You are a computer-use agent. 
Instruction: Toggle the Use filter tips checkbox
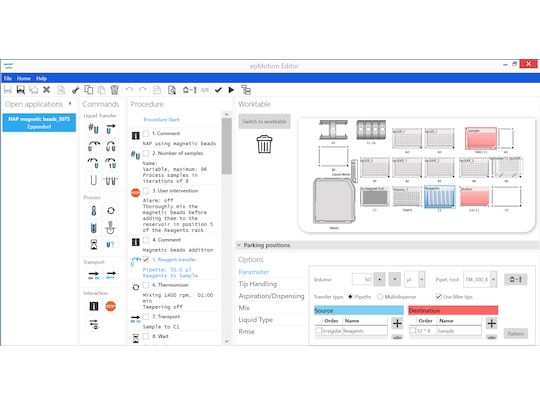coord(439,297)
